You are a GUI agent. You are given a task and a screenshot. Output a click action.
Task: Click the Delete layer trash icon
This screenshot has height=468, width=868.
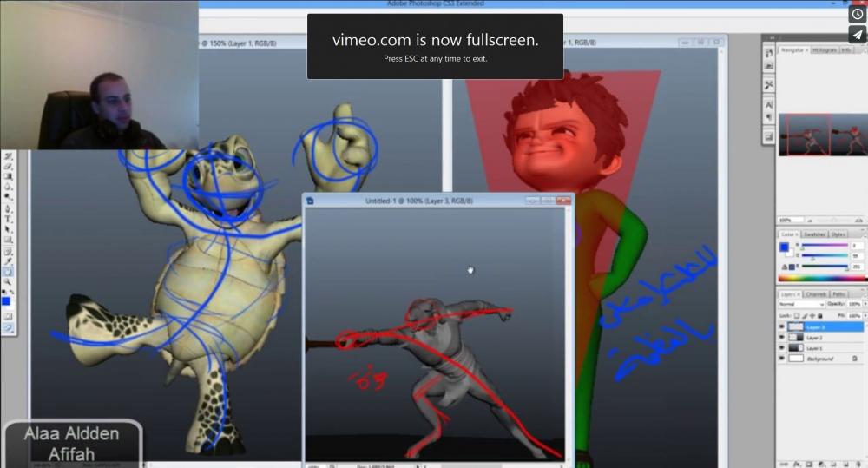[x=858, y=465]
